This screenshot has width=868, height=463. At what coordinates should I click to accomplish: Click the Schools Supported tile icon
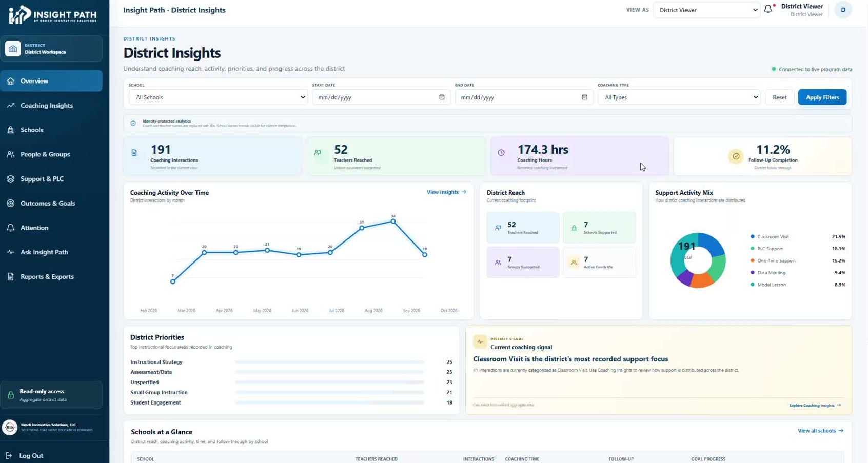click(x=574, y=228)
